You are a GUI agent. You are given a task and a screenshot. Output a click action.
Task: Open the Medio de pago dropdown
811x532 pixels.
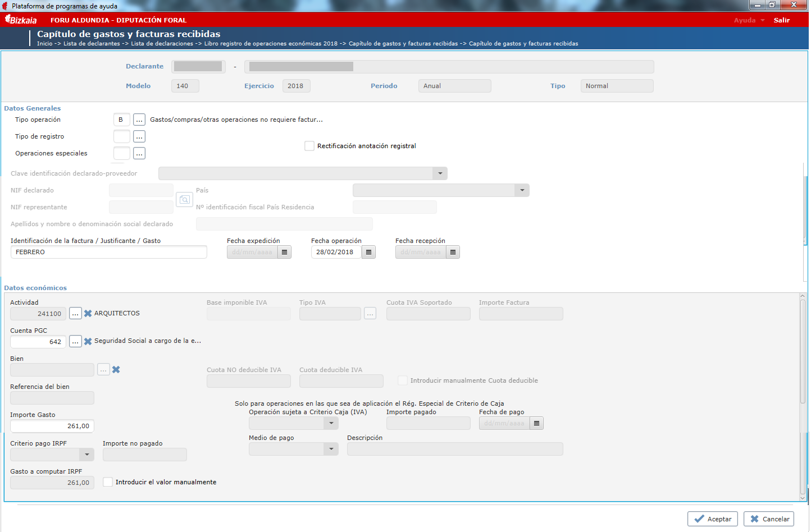point(331,449)
